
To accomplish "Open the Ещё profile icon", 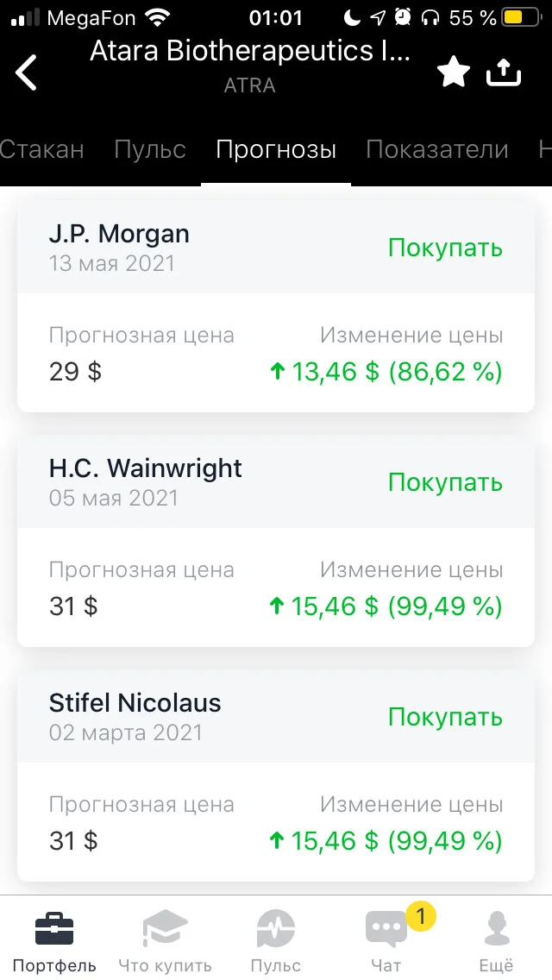I will 496,929.
